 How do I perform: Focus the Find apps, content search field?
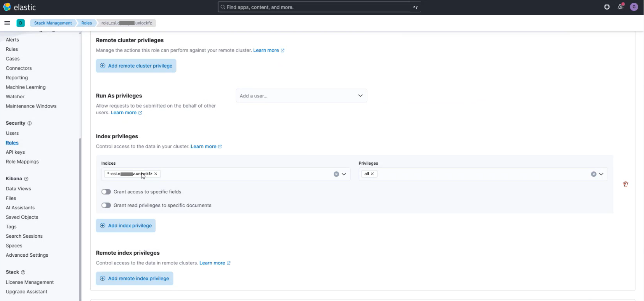point(314,7)
